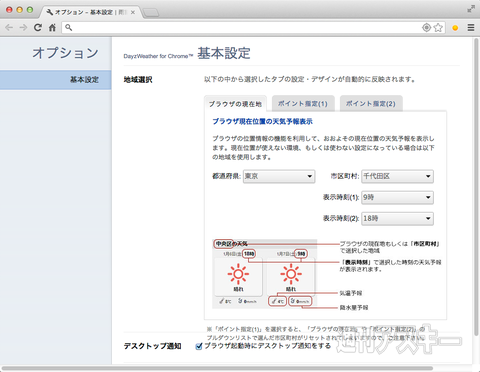Close the オプション browser tab

[x=133, y=12]
